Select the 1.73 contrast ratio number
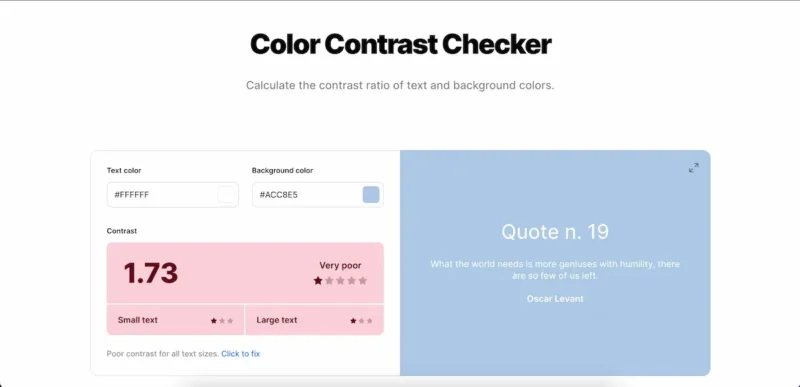 pos(151,273)
